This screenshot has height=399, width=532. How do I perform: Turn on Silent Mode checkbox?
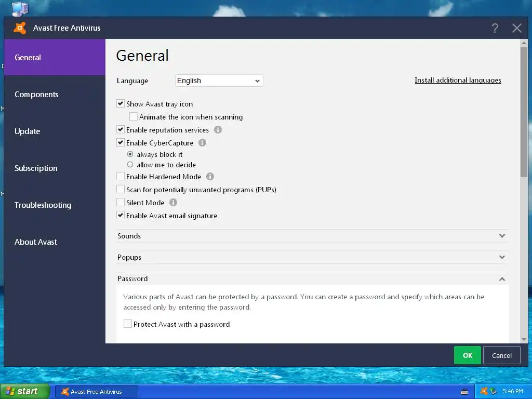click(x=121, y=202)
